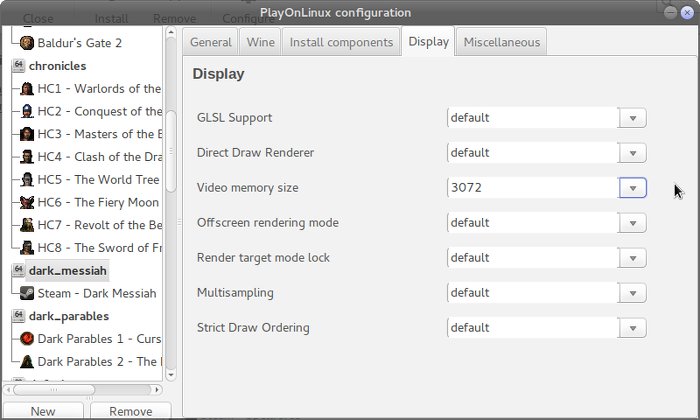Click the Render target mode lock default field
The image size is (700, 420).
(x=533, y=258)
